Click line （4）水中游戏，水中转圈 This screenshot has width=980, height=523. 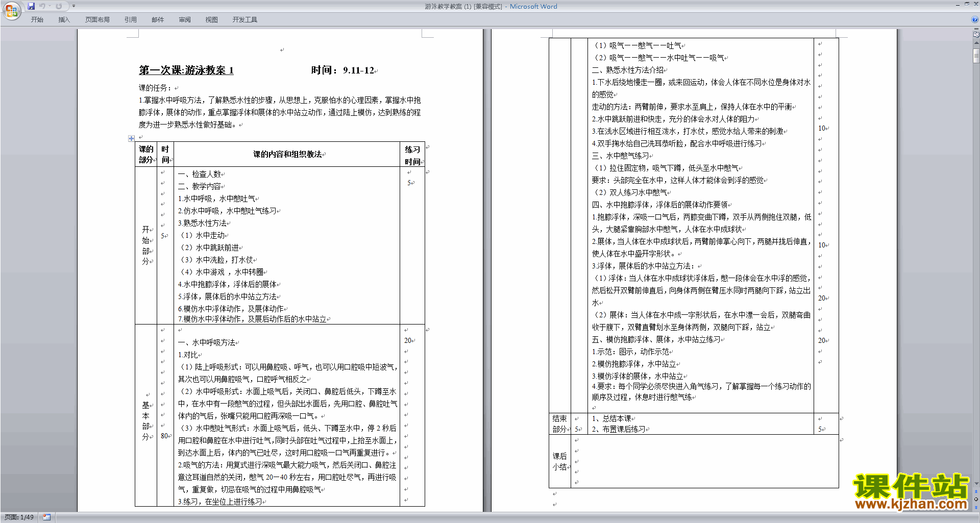pyautogui.click(x=221, y=272)
